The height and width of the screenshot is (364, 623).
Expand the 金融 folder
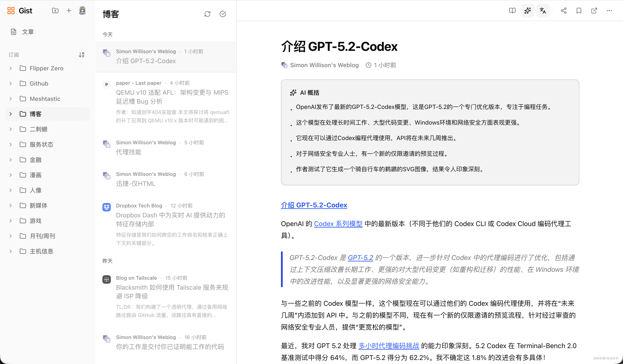[11, 160]
